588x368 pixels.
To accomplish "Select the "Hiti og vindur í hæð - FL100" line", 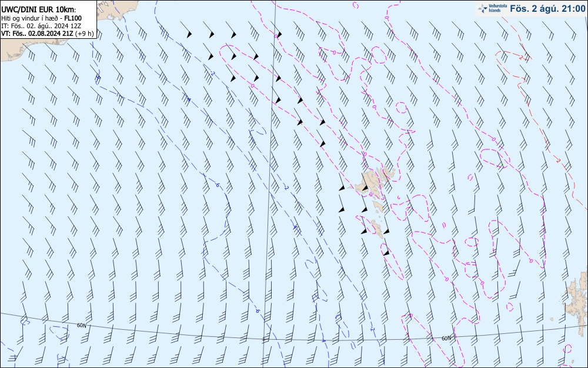I will (x=42, y=18).
